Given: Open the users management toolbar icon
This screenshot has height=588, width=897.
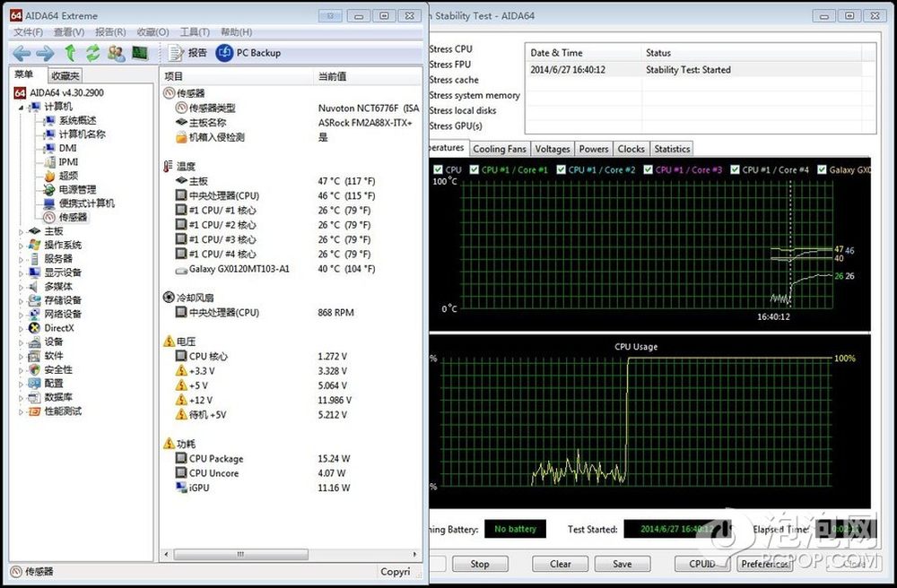Looking at the screenshot, I should [x=116, y=54].
